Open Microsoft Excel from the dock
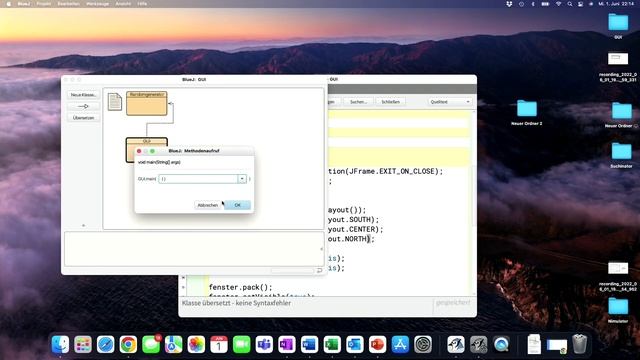 (x=332, y=344)
